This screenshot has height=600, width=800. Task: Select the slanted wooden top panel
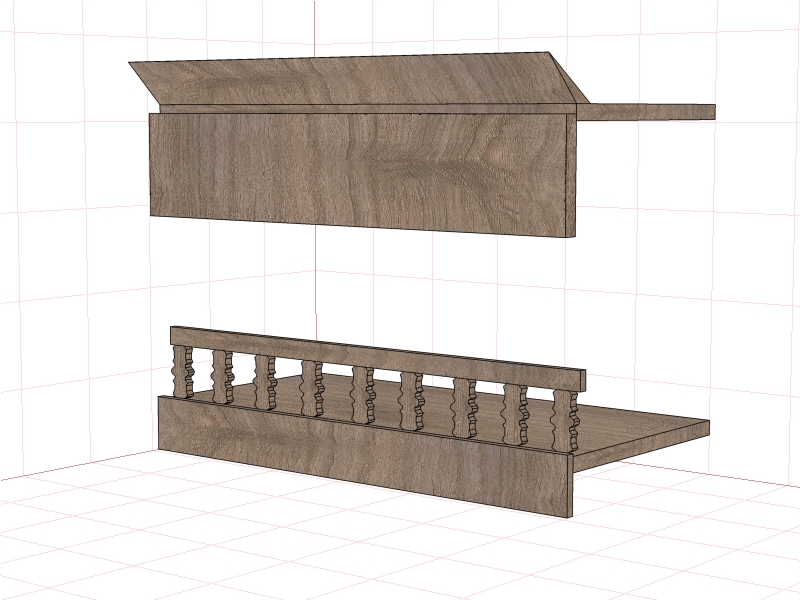coord(357,79)
